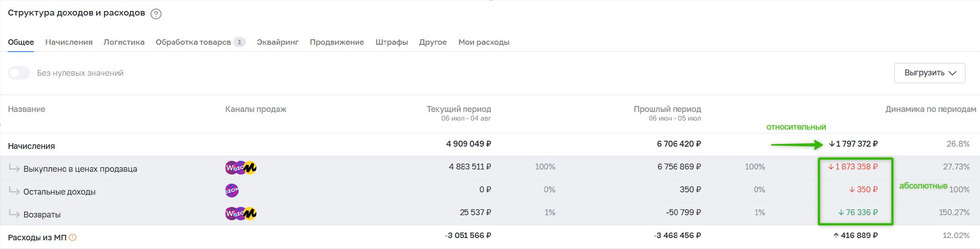Toggle the Без нулевых значений switch
980x249 pixels.
tap(19, 73)
